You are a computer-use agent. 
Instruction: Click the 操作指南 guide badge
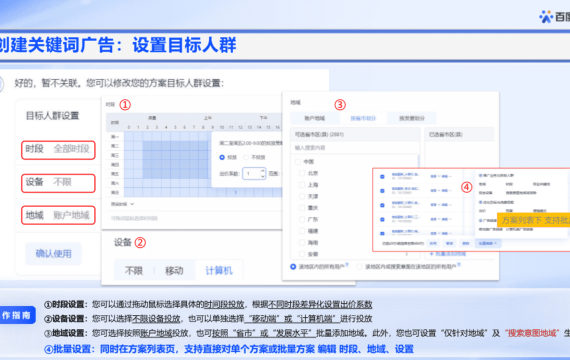[x=17, y=315]
